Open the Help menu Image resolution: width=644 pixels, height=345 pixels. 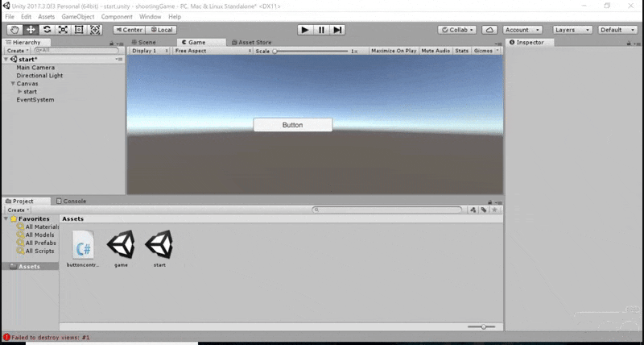[175, 16]
